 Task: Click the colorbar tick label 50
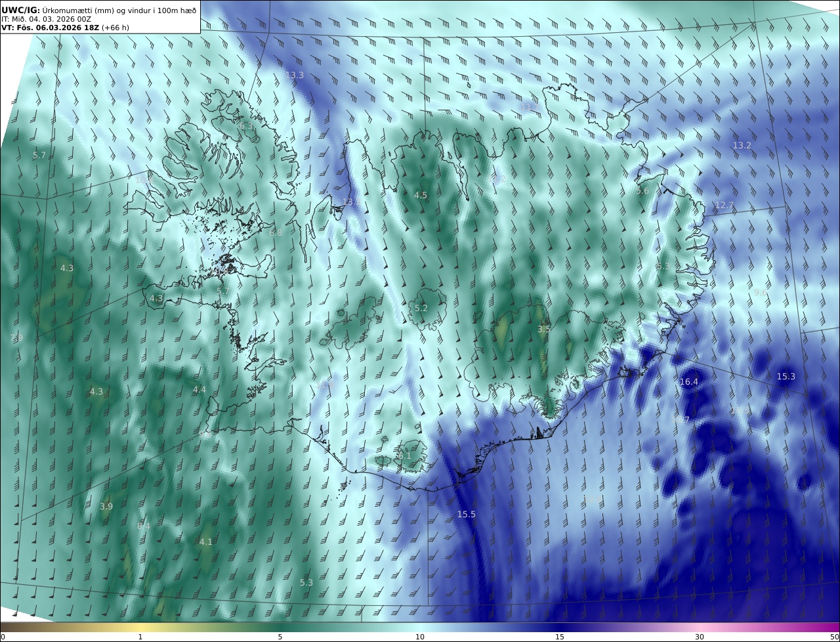(x=834, y=637)
